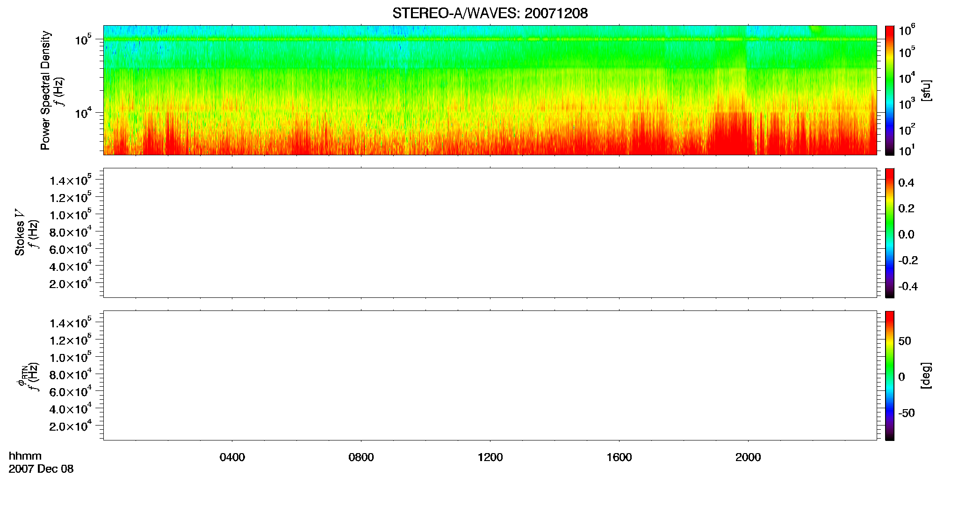Image resolution: width=980 pixels, height=505 pixels.
Task: Click 1.0×10^5 tick in Stokes V panel
Action: pos(70,215)
